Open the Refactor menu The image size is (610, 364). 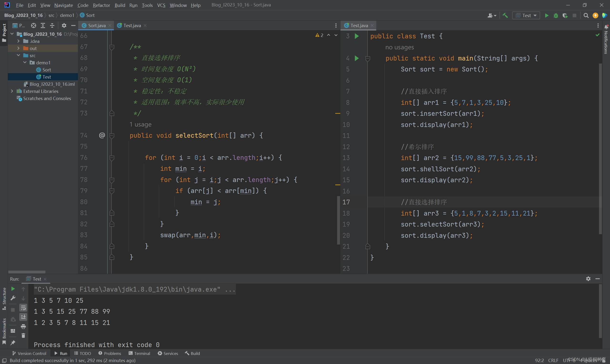tap(101, 5)
